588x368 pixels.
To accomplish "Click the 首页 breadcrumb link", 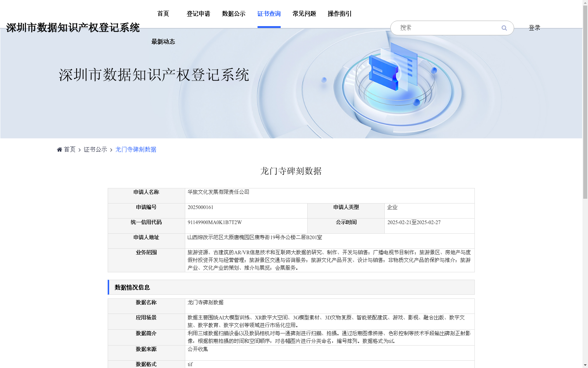I will (x=69, y=149).
